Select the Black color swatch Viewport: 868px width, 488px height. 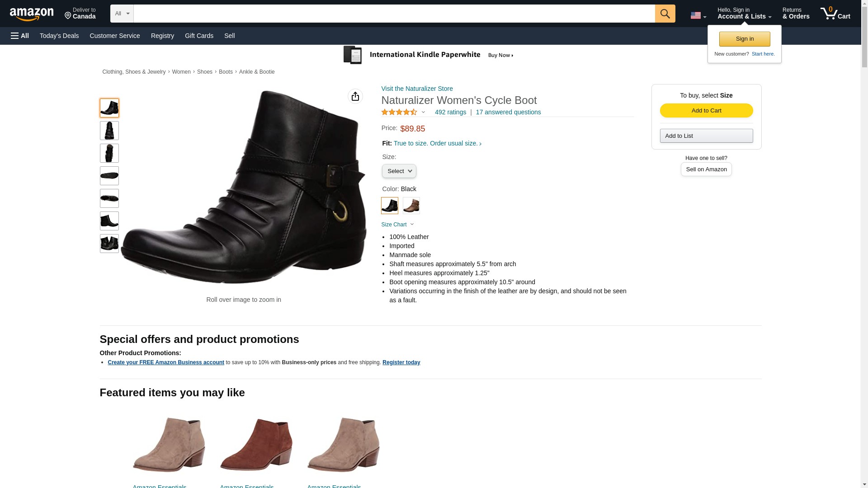[389, 206]
